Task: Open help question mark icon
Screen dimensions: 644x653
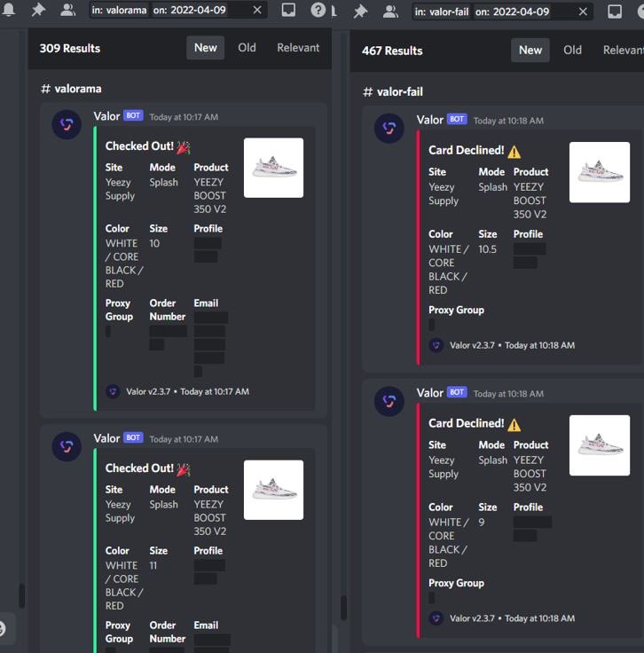Action: pyautogui.click(x=318, y=10)
